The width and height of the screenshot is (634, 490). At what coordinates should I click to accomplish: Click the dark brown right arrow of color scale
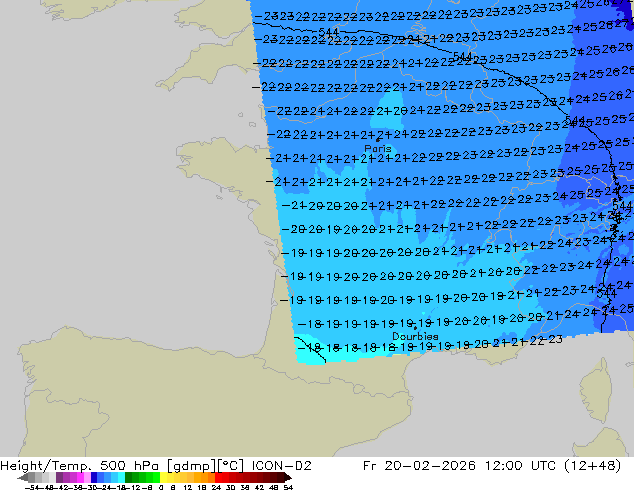tap(288, 478)
